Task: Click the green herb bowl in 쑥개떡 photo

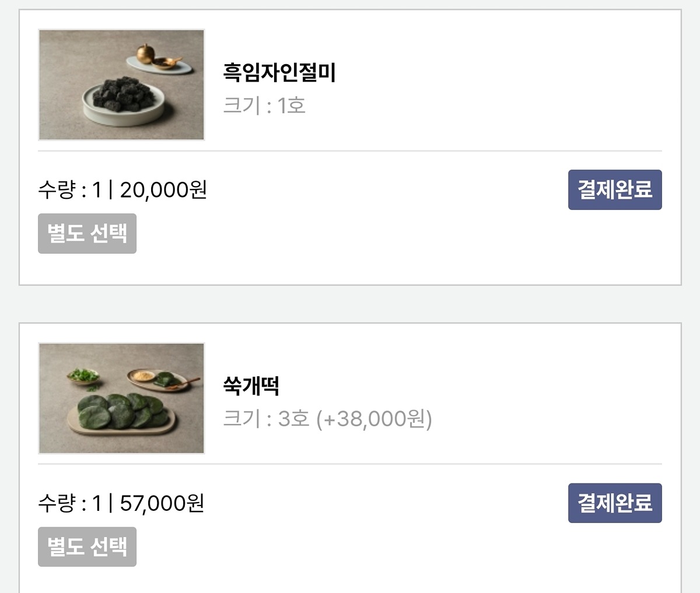Action: point(82,376)
